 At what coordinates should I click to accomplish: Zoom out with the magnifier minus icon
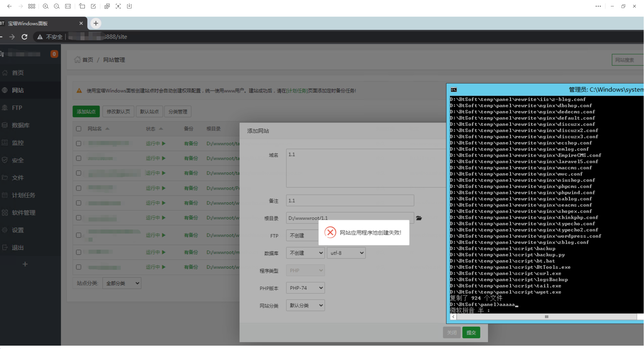(x=57, y=6)
